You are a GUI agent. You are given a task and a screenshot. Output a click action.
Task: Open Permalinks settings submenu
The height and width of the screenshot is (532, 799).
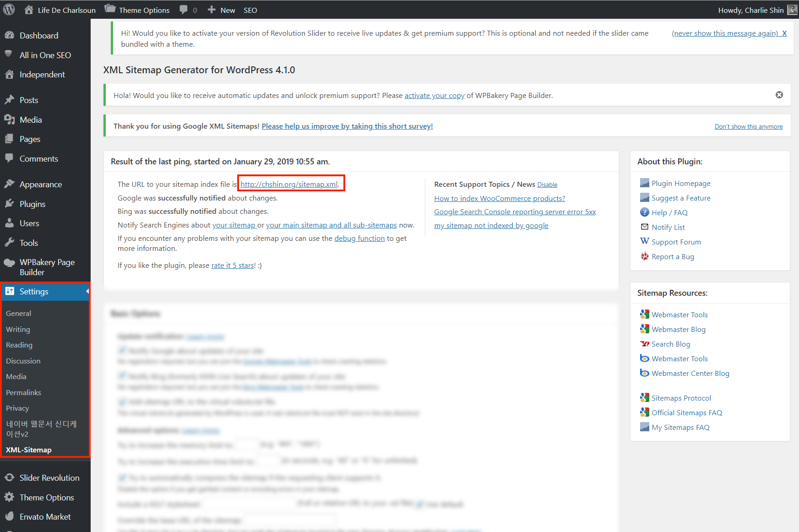point(23,392)
